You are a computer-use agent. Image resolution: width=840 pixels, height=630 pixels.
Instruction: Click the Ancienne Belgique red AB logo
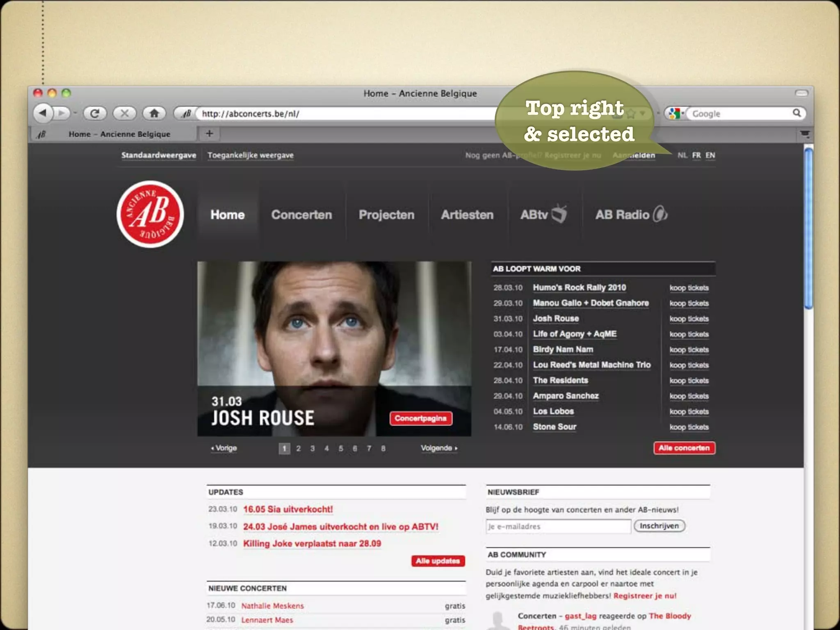click(150, 214)
